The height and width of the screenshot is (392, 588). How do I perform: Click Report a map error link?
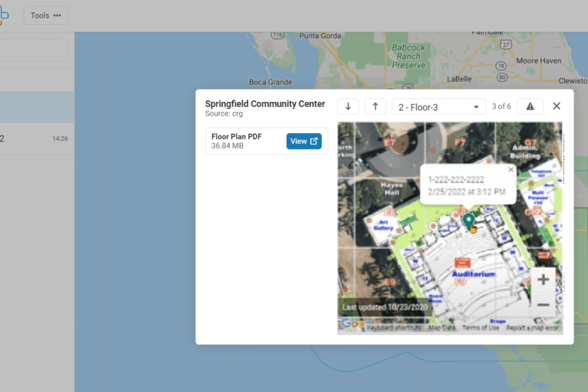[x=532, y=328]
